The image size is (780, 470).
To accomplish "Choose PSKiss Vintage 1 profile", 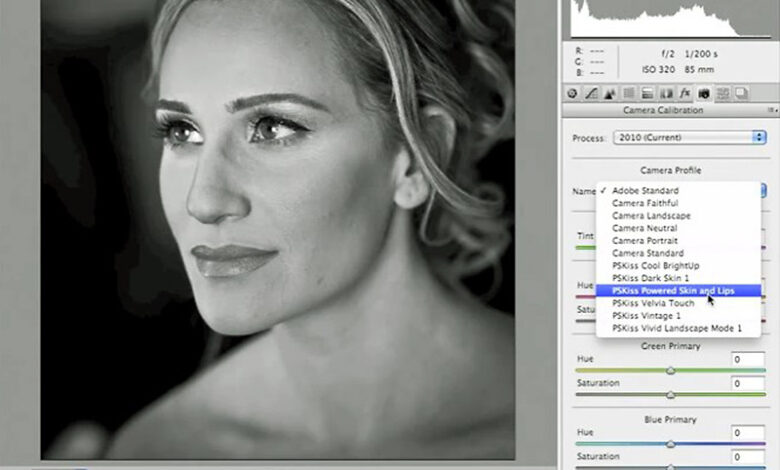I will (679, 315).
